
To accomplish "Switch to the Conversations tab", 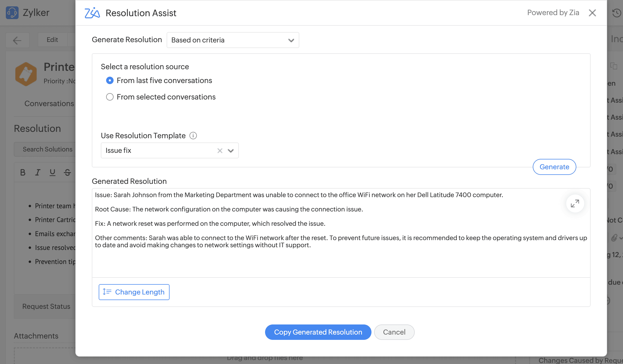I will click(x=49, y=103).
